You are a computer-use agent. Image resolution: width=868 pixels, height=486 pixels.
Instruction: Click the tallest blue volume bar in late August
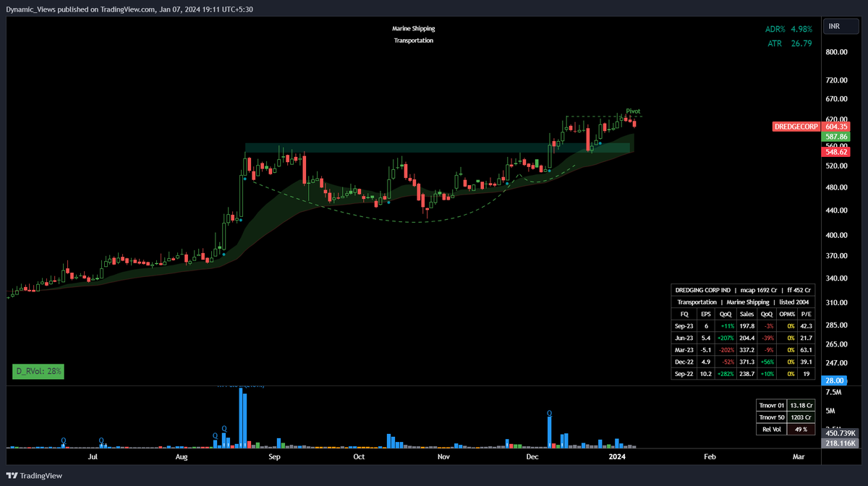point(242,418)
